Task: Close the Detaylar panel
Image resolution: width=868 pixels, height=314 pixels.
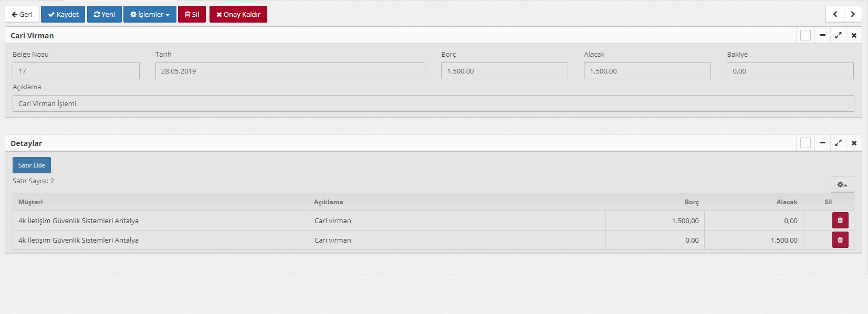Action: tap(854, 143)
